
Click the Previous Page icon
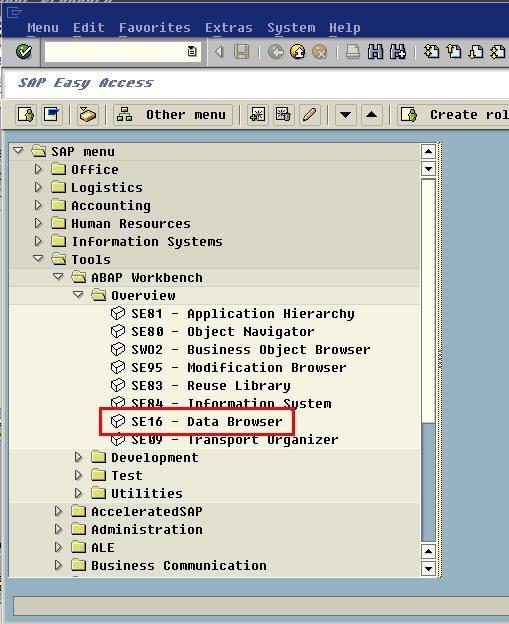[x=454, y=52]
